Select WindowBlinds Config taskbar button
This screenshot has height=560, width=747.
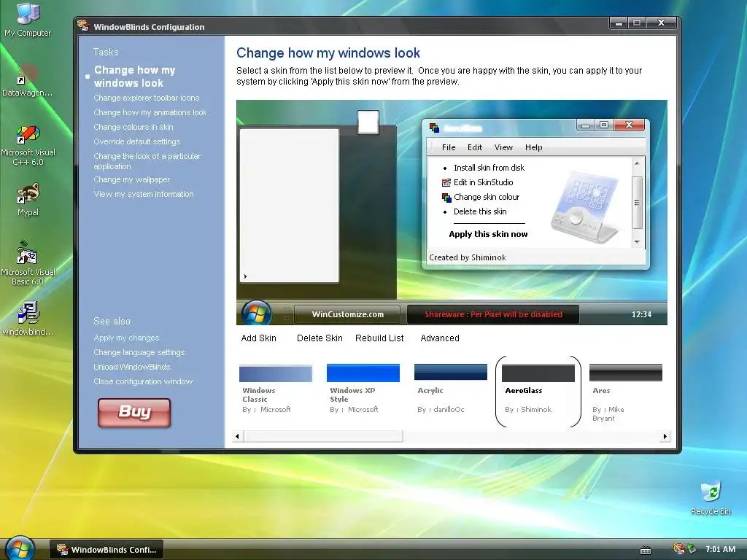coord(107,550)
